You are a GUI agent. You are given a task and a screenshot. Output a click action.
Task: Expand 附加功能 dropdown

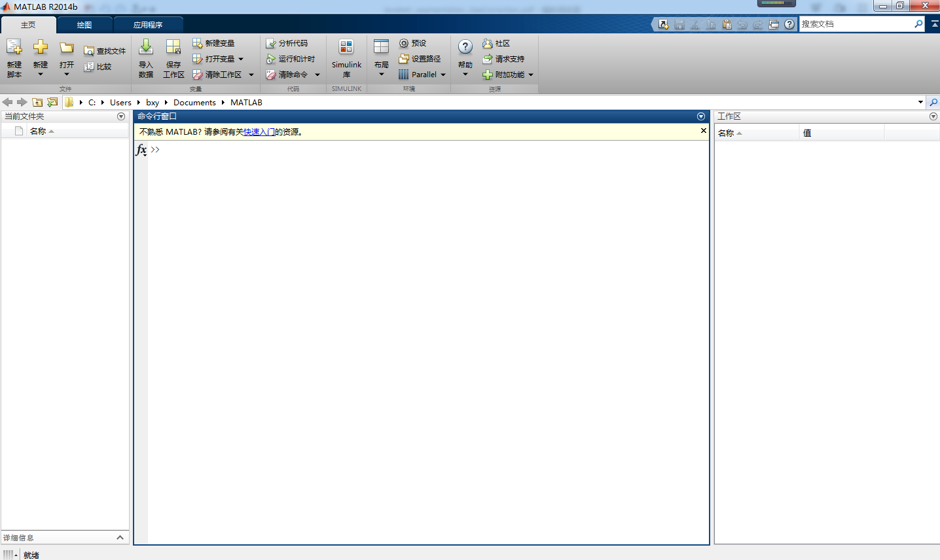[x=531, y=75]
